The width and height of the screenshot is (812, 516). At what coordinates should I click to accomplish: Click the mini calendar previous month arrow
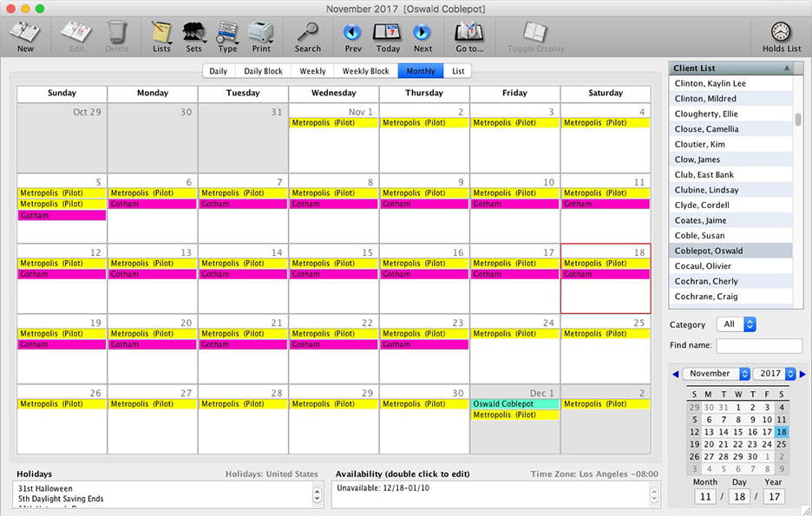click(675, 374)
